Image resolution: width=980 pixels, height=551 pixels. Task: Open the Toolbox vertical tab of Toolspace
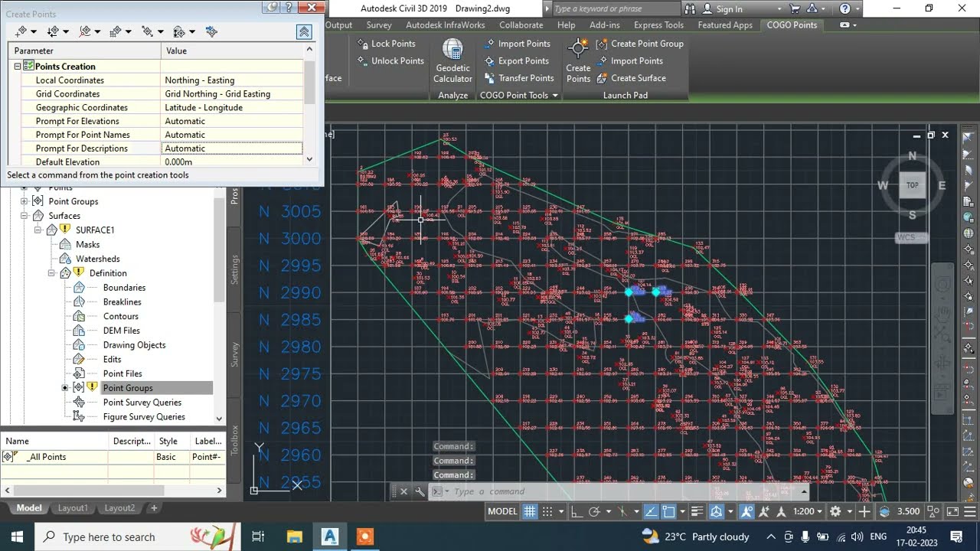[235, 440]
